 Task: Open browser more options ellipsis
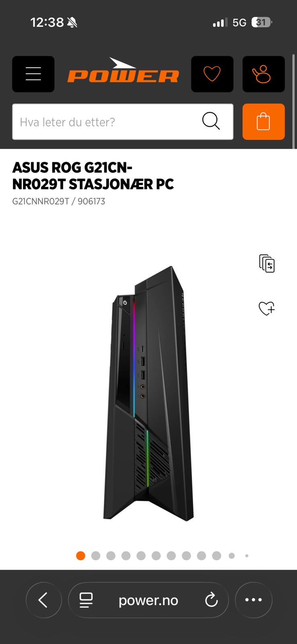click(254, 600)
